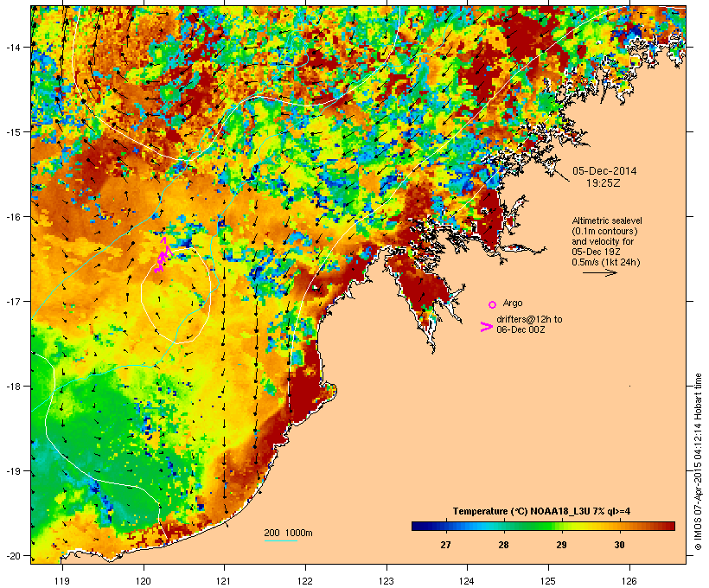The width and height of the screenshot is (709, 588).
Task: Click the '200 1000m' isobath label
Action: click(x=288, y=533)
